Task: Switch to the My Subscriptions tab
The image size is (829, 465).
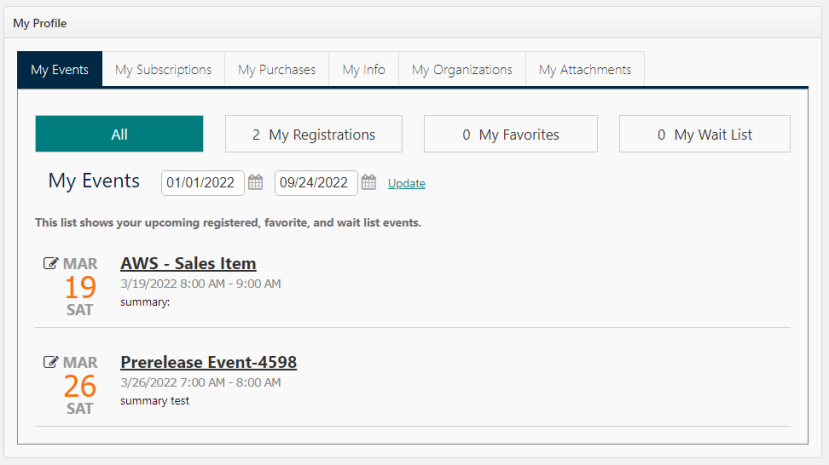Action: point(163,69)
